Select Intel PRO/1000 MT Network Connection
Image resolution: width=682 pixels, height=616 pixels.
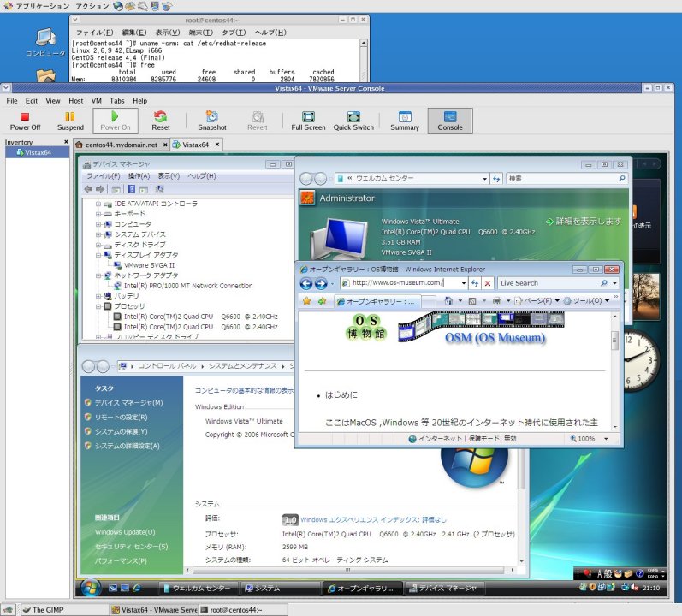[x=188, y=286]
